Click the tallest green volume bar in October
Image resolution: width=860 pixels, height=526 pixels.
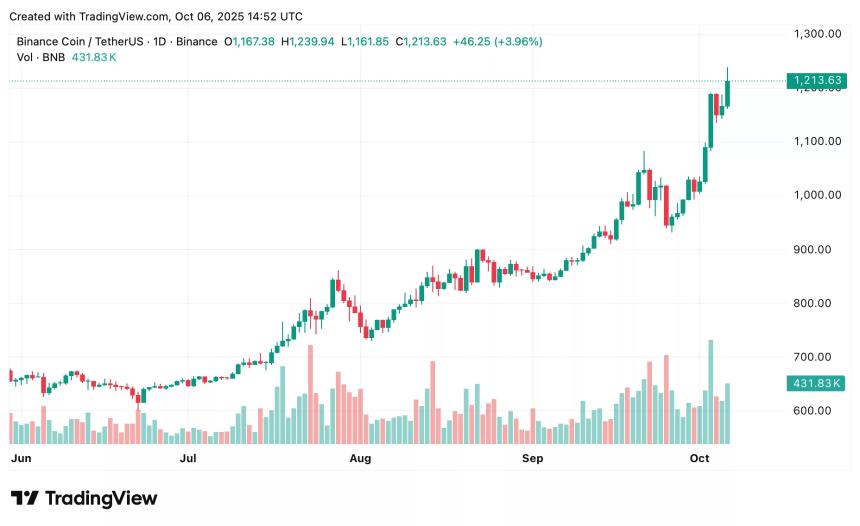[711, 391]
